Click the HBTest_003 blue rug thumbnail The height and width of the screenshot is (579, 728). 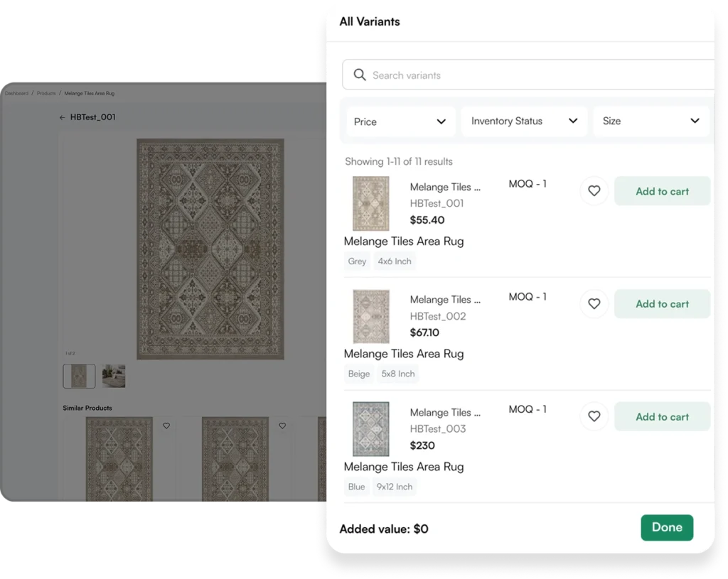(371, 429)
